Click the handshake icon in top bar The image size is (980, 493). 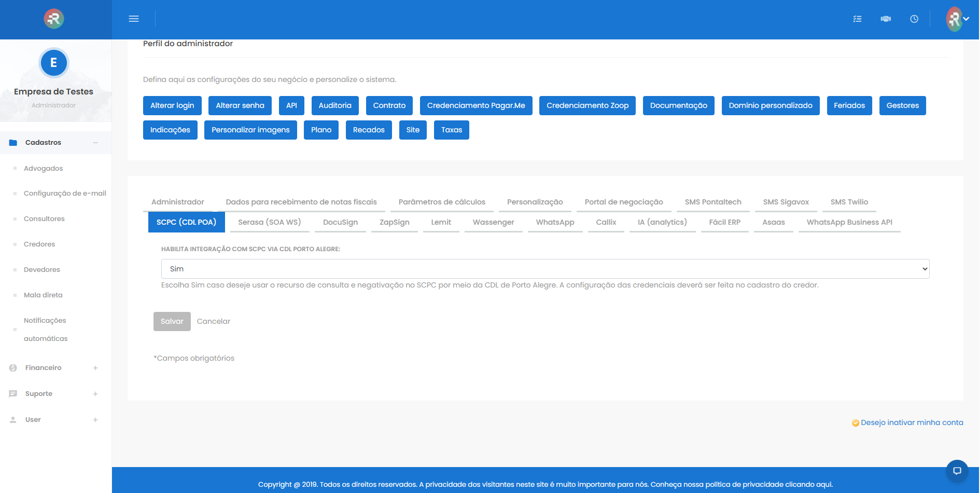coord(886,19)
